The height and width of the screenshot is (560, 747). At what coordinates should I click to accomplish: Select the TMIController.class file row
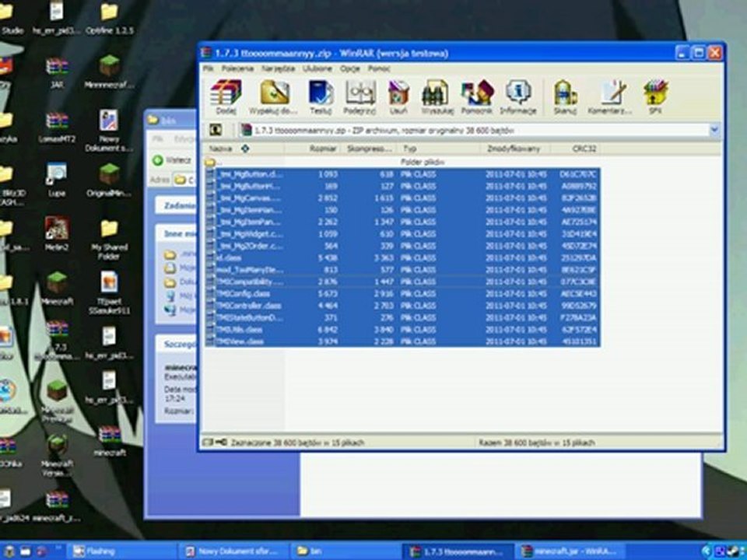402,306
